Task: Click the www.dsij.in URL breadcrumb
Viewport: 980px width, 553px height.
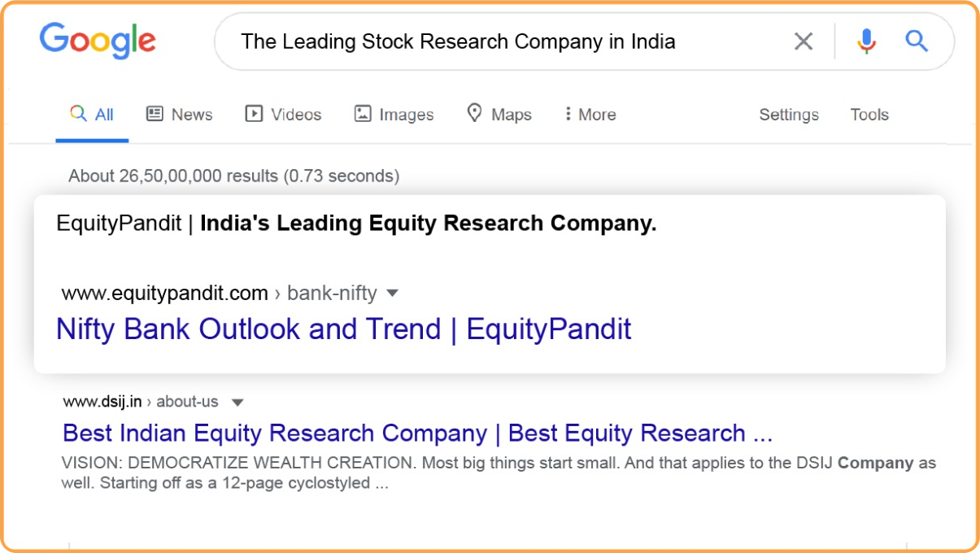Action: 102,402
